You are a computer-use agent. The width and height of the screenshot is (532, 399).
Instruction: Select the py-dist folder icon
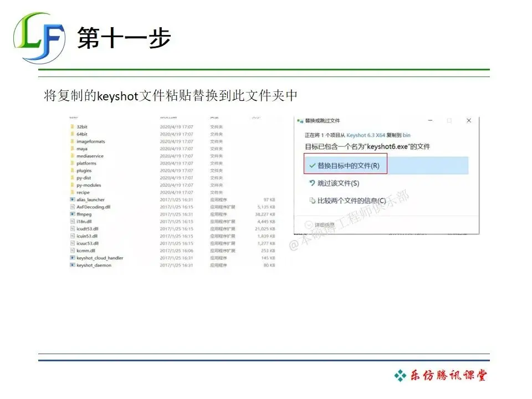72,178
